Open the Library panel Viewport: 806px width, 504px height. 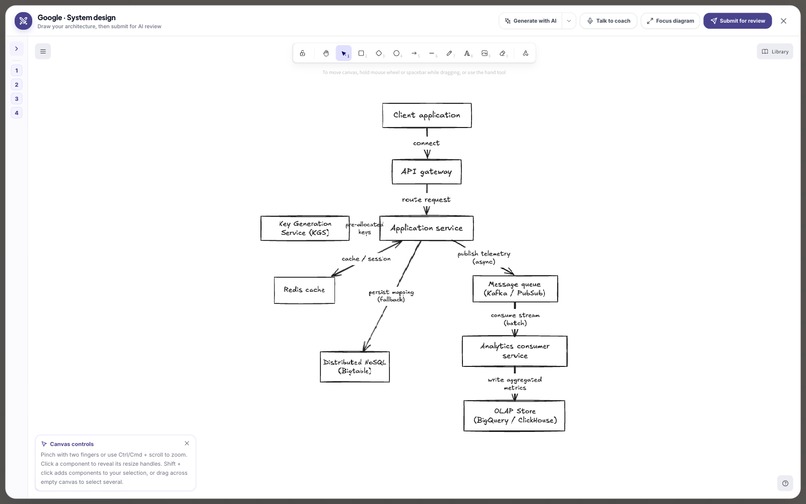(x=775, y=51)
